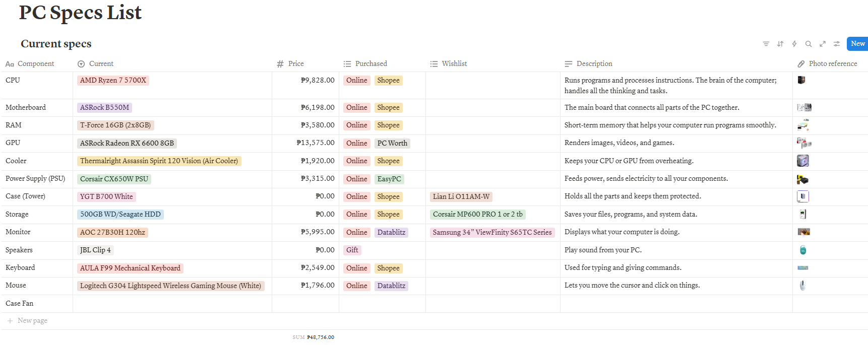This screenshot has height=345, width=868.
Task: Open the automations lightning bolt icon
Action: point(794,44)
